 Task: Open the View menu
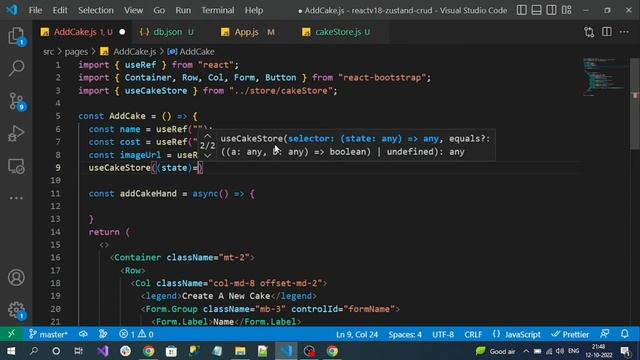(x=133, y=10)
